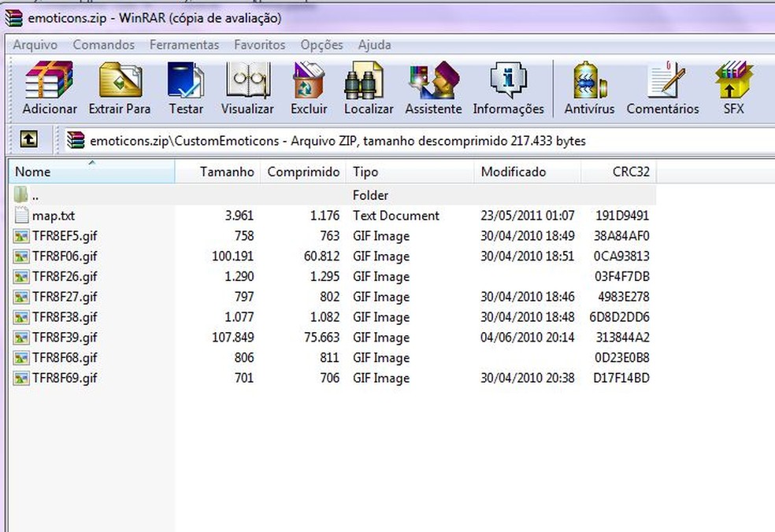Select file name TFR8F68.gif
The width and height of the screenshot is (775, 532).
pyautogui.click(x=65, y=357)
